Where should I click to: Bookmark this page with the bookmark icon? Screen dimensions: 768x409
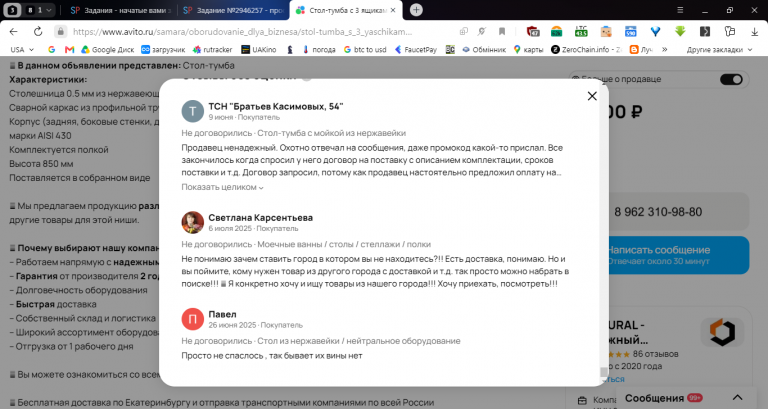(502, 31)
